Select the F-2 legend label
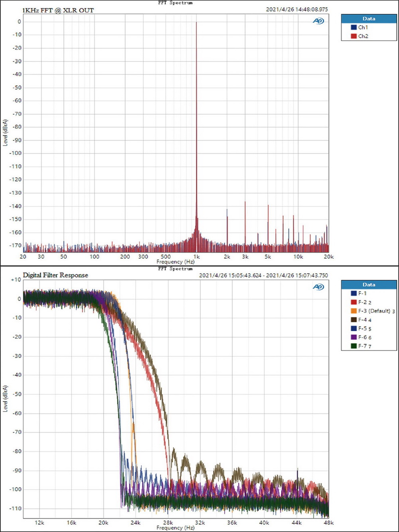 tap(363, 302)
